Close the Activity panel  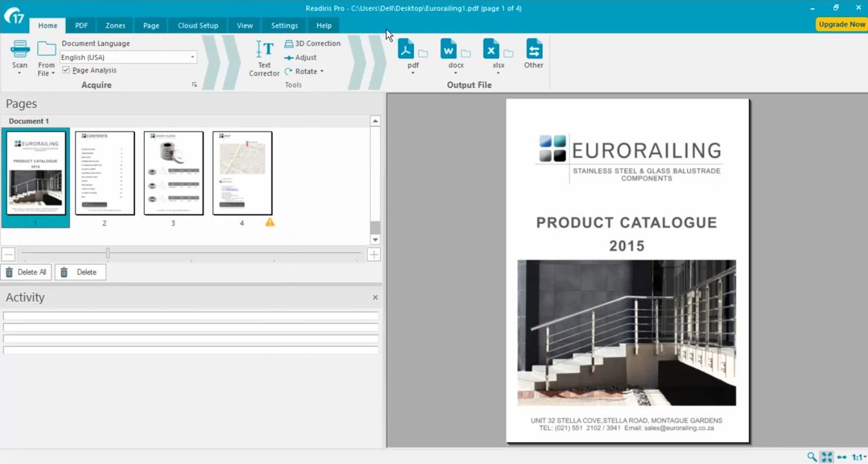coord(375,297)
